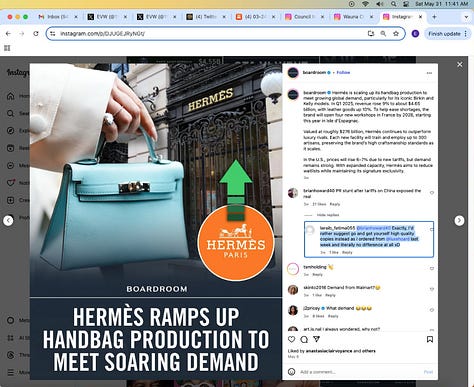Follow the boardroom account

(343, 72)
